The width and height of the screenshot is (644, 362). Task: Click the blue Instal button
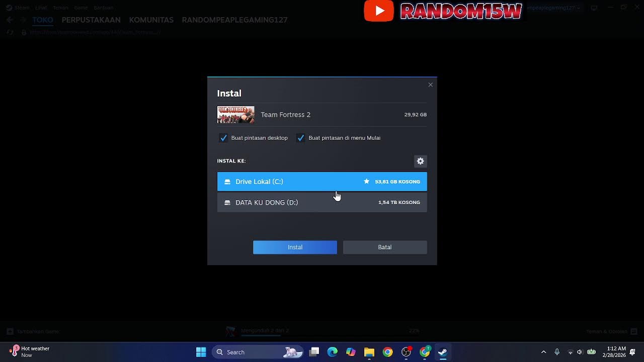[x=295, y=247]
